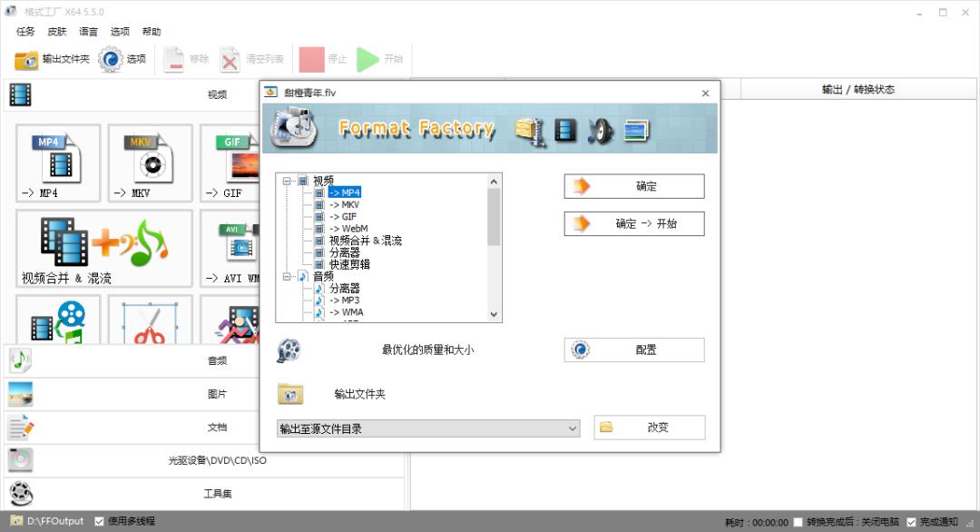Select the -> AVI WMV conversion tile
The height and width of the screenshot is (532, 980).
230,249
